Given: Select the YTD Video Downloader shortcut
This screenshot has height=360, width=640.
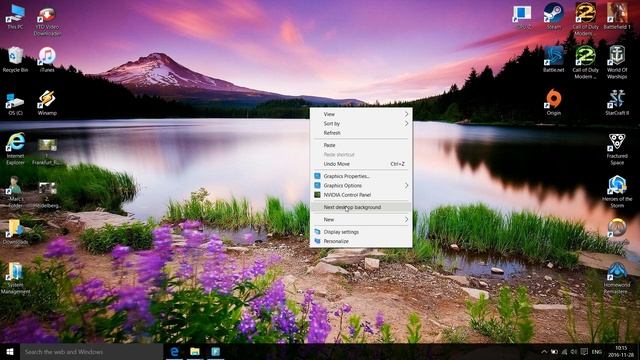Looking at the screenshot, I should click(47, 20).
